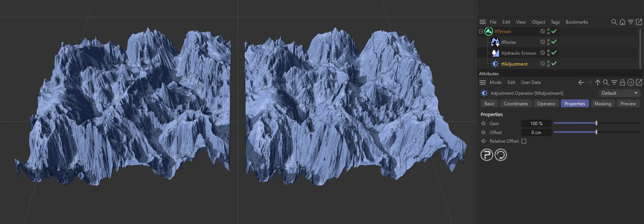The height and width of the screenshot is (224, 644).
Task: Go back with Attributes left arrow
Action: click(581, 82)
